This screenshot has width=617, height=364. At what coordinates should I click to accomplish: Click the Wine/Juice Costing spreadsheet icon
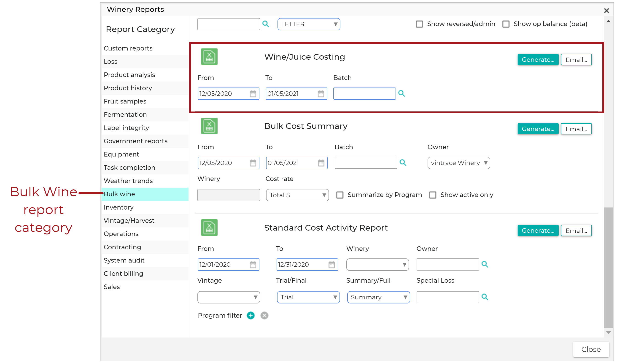[x=209, y=57]
